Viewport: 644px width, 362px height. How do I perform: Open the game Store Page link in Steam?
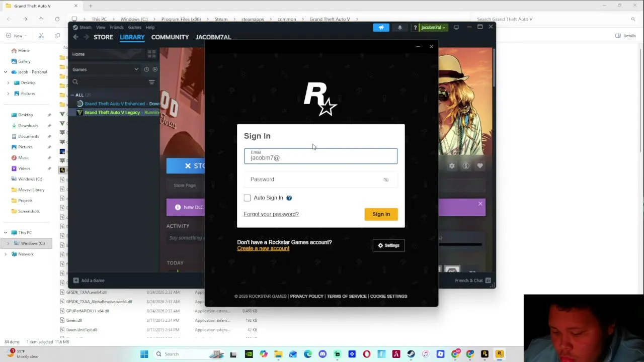tap(185, 186)
